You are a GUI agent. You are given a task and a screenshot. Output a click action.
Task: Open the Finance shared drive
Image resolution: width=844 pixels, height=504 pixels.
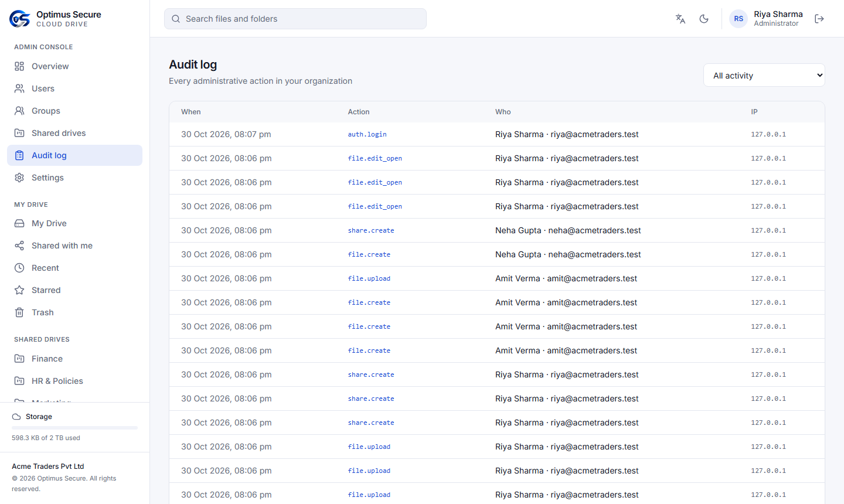(x=74, y=359)
